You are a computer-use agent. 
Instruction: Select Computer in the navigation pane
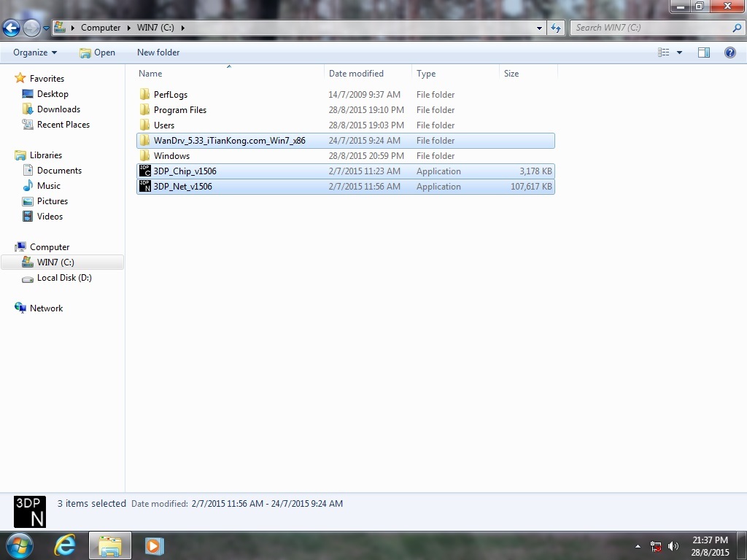coord(50,246)
